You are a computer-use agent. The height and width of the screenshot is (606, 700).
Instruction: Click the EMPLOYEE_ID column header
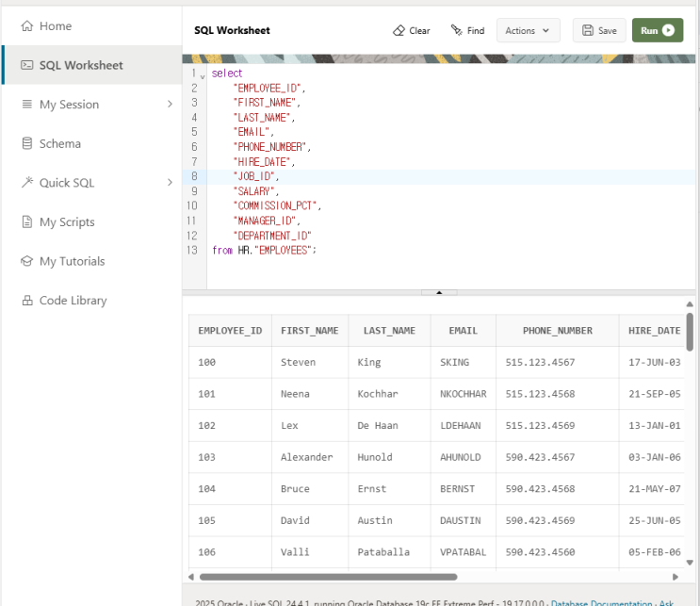[x=230, y=331]
